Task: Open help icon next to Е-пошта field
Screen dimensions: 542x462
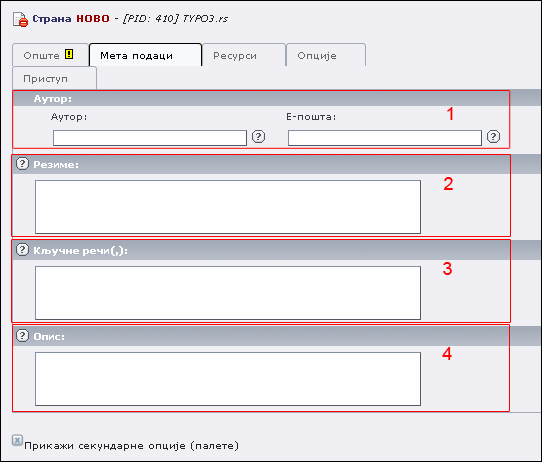Action: coord(493,136)
